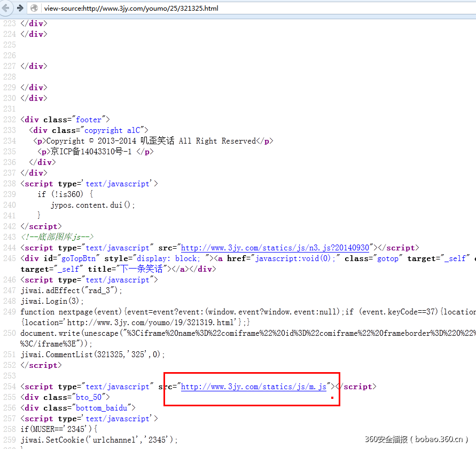Click the browser Back arrow icon
Image resolution: width=476 pixels, height=449 pixels.
(x=6, y=8)
